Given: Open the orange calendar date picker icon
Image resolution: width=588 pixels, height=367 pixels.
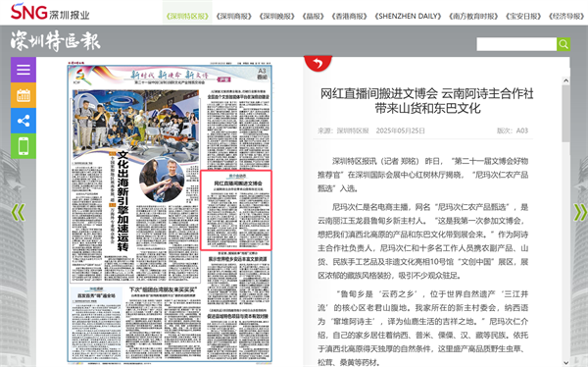Looking at the screenshot, I should tap(24, 95).
